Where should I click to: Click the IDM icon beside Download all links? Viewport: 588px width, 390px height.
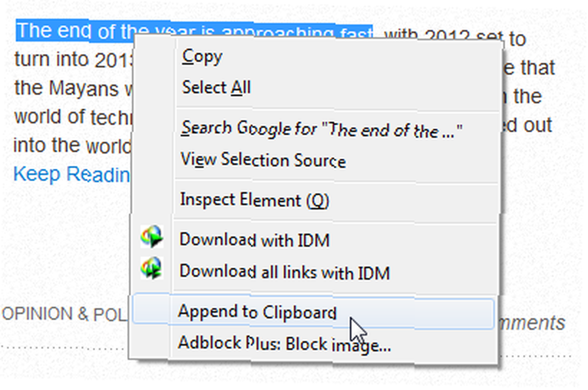tap(152, 268)
